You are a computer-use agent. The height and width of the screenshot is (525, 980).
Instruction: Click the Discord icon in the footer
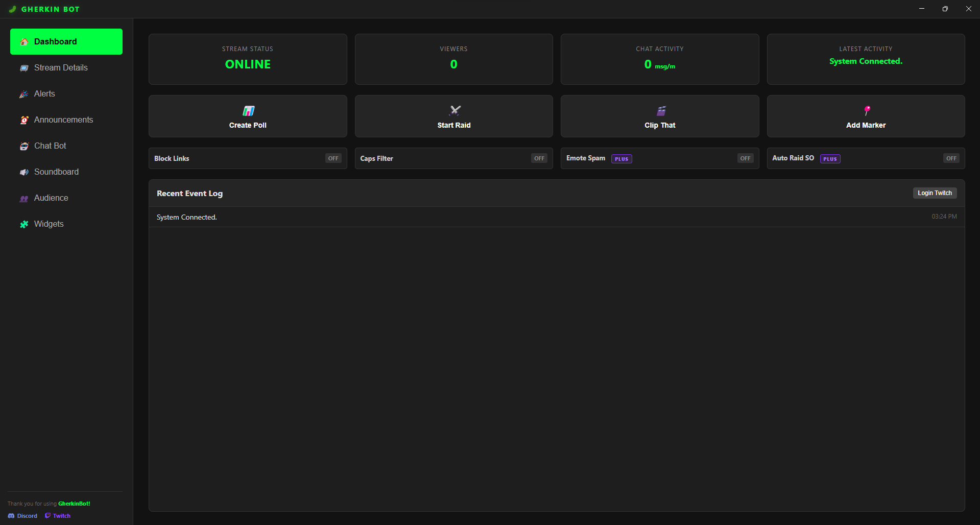coord(11,515)
